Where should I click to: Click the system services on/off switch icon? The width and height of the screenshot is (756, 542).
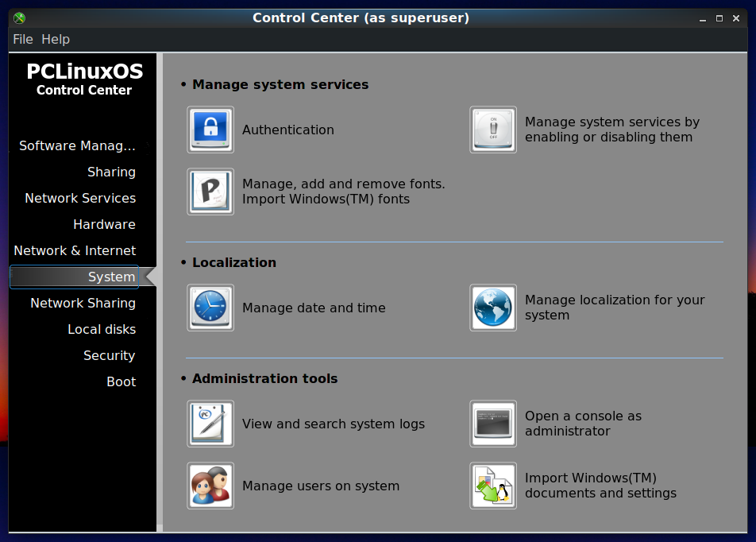pos(492,130)
